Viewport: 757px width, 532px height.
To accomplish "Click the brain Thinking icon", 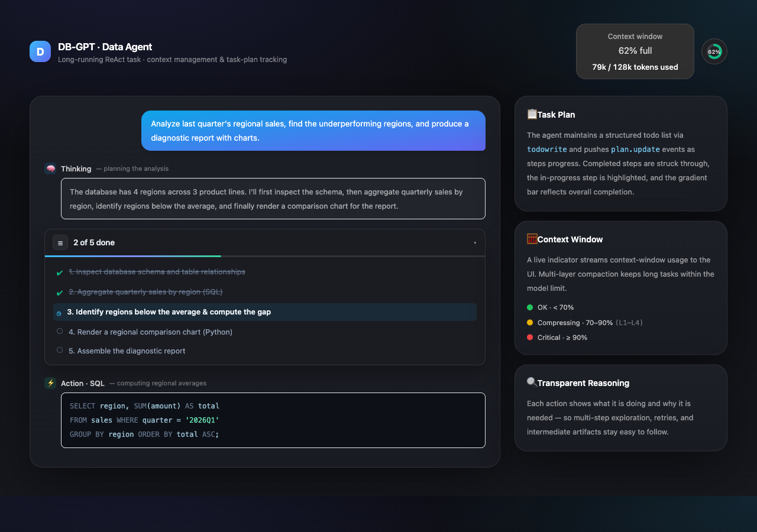I will pyautogui.click(x=50, y=168).
